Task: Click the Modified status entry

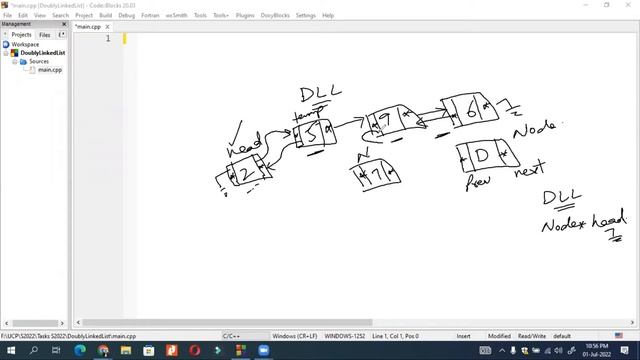Action: (x=499, y=336)
